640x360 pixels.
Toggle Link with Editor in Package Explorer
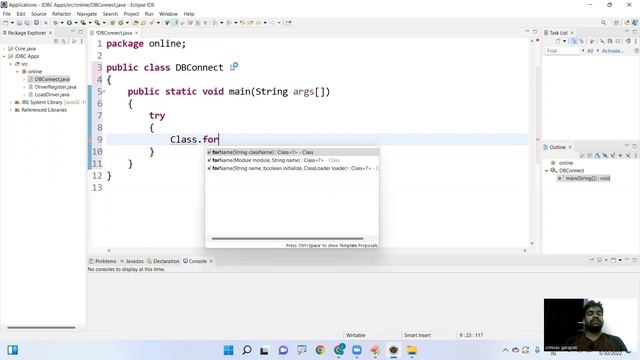coord(64,41)
